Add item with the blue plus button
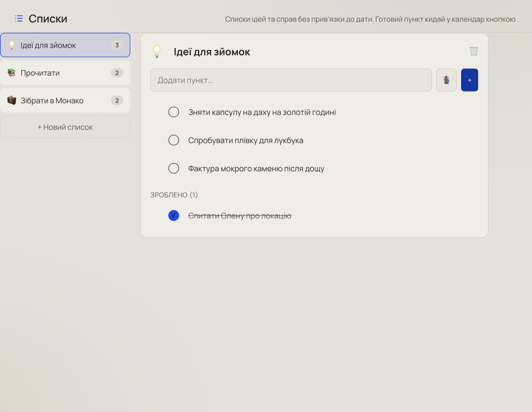 point(469,80)
